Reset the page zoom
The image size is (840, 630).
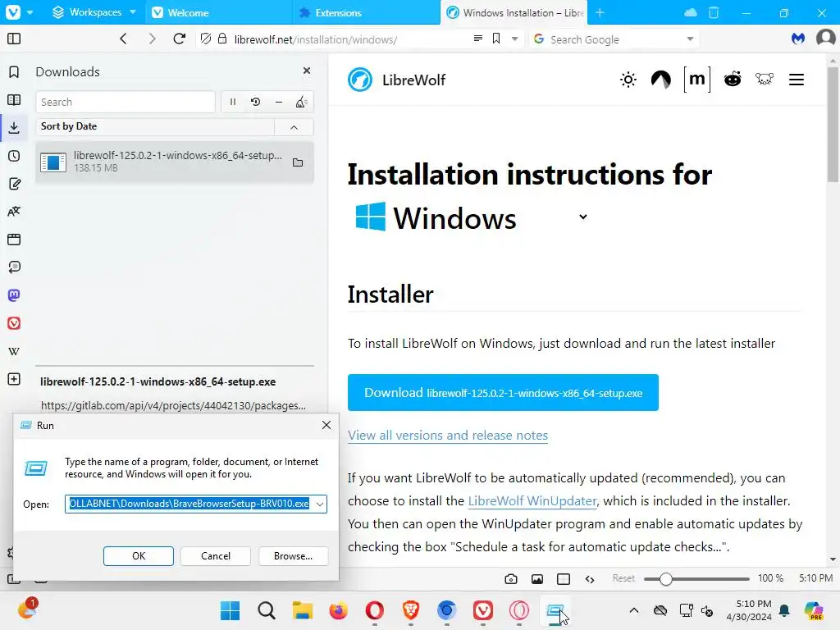623,578
